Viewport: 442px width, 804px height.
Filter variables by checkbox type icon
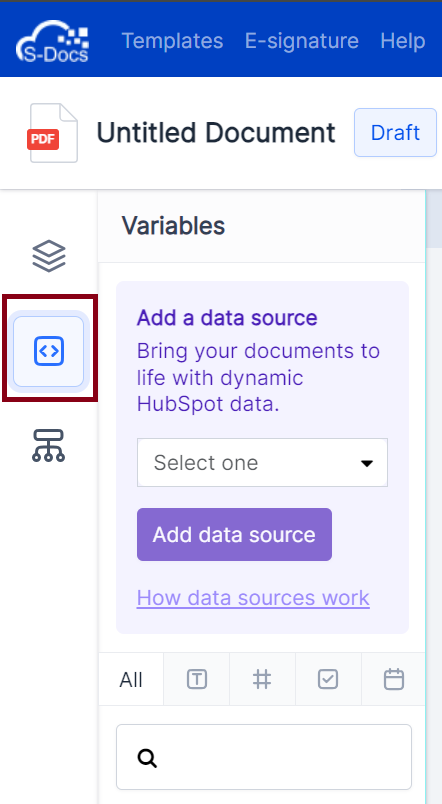coord(328,679)
